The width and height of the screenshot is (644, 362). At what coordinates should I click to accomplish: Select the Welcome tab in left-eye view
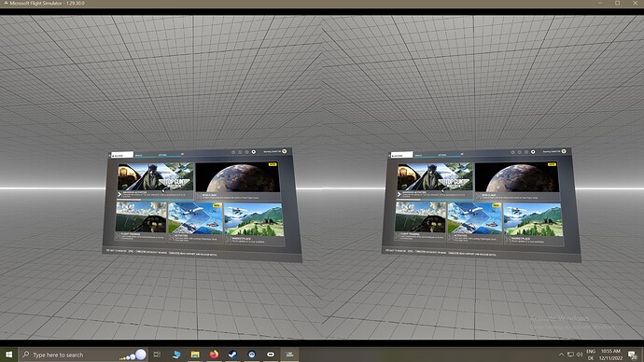(122, 155)
